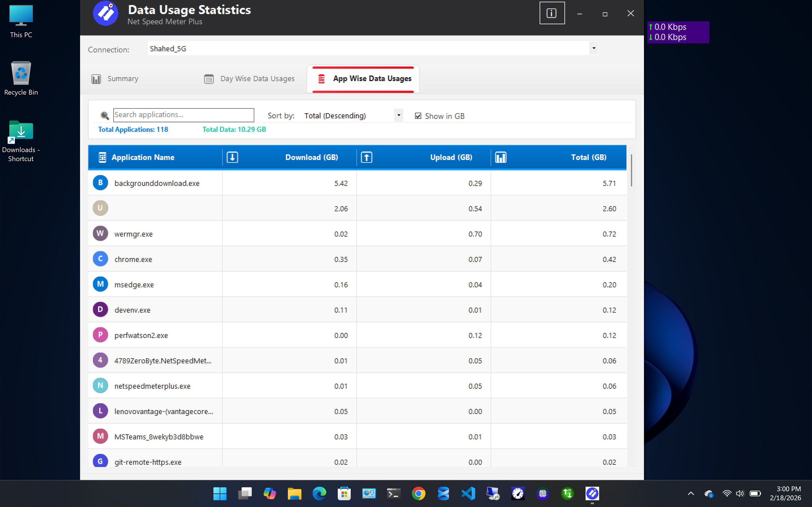Click the speedometer icon in the taskbar
812x507 pixels.
[x=518, y=493]
